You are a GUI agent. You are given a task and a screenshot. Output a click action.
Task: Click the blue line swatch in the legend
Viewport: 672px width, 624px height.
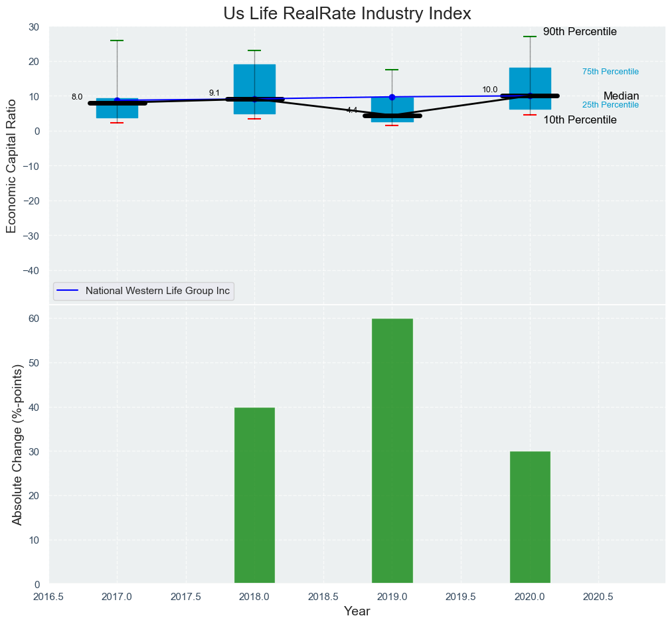point(68,291)
